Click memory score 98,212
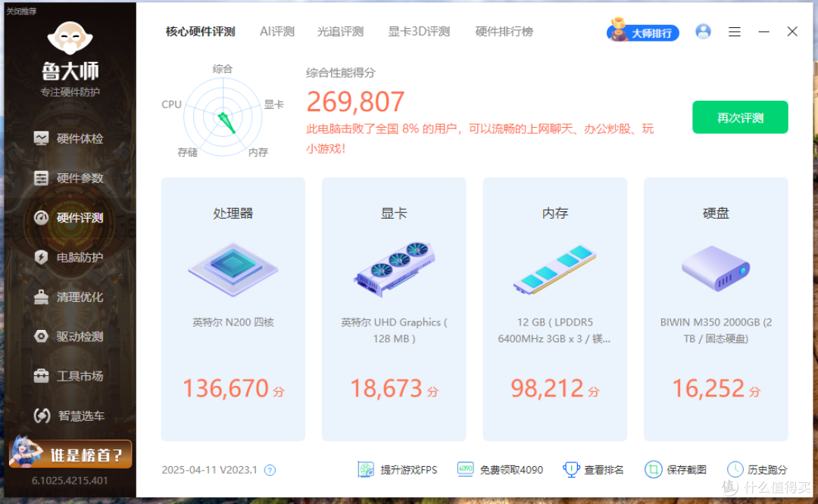818x504 pixels. click(548, 388)
